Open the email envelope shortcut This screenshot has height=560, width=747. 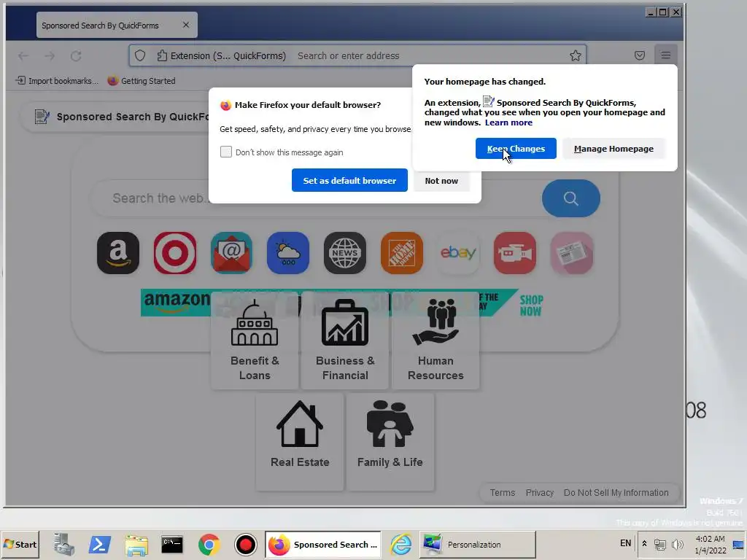click(x=231, y=253)
